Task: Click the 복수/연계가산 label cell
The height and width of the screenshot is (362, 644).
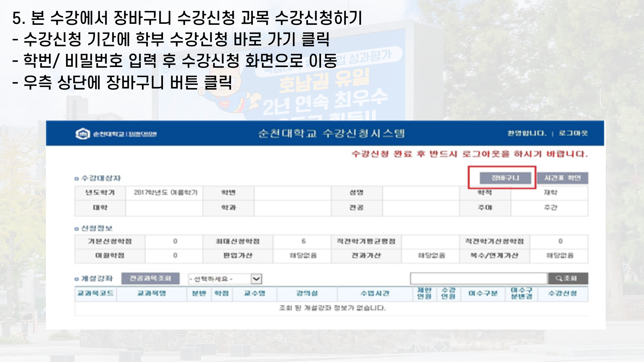Action: point(494,256)
